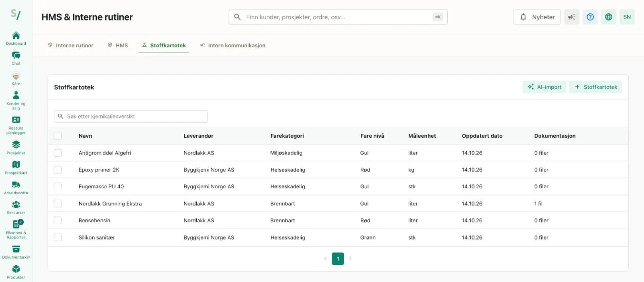Tick the Nordlakk Grunning Ekstra checkbox
The height and width of the screenshot is (282, 644).
pos(58,204)
